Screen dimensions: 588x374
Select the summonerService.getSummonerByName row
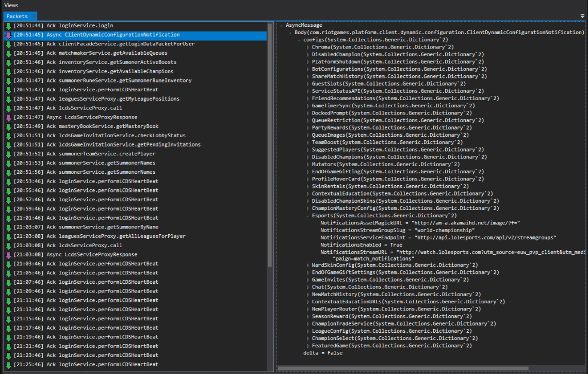coord(135,227)
